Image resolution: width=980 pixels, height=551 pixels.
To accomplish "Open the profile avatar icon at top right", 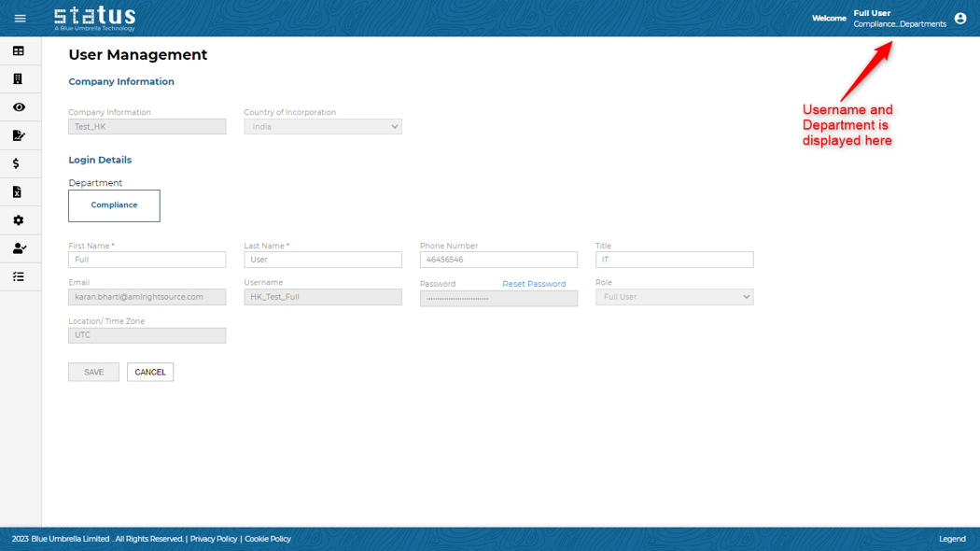I will pos(959,18).
